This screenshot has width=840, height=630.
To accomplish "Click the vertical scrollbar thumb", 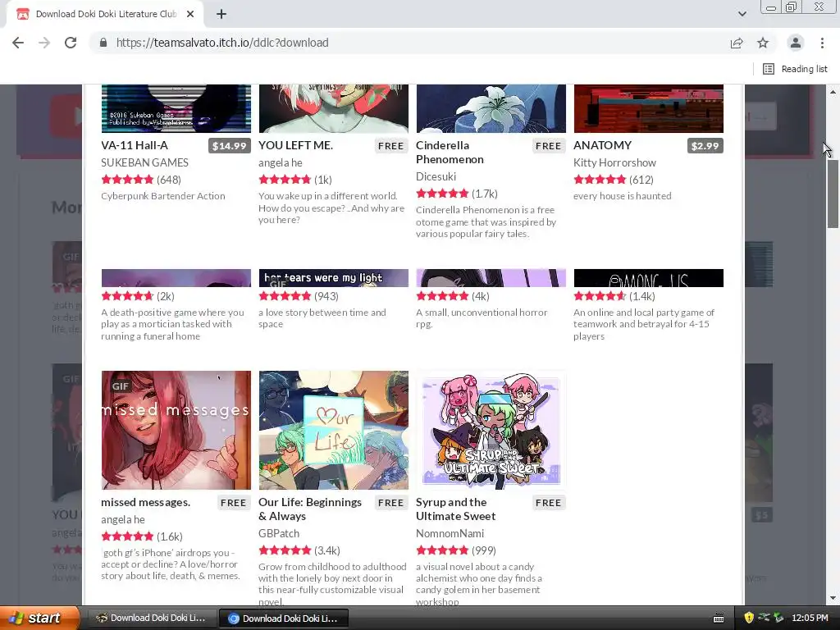I will [833, 194].
